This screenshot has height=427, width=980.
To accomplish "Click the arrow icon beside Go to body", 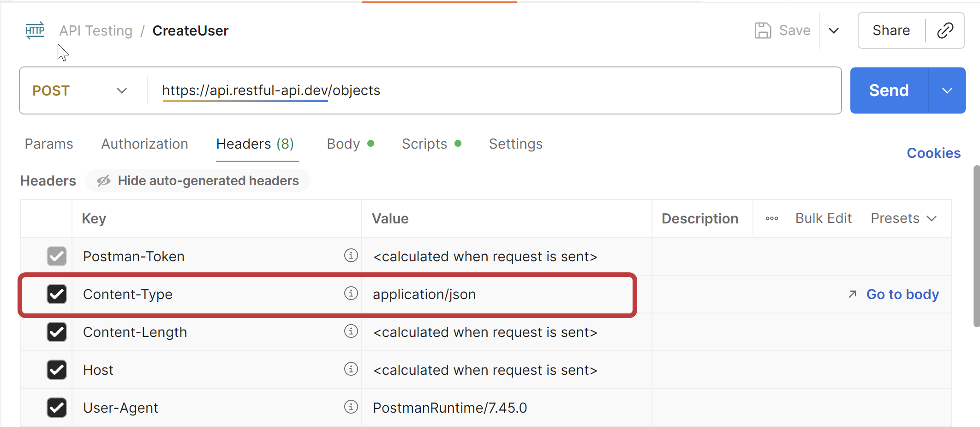I will [x=851, y=294].
